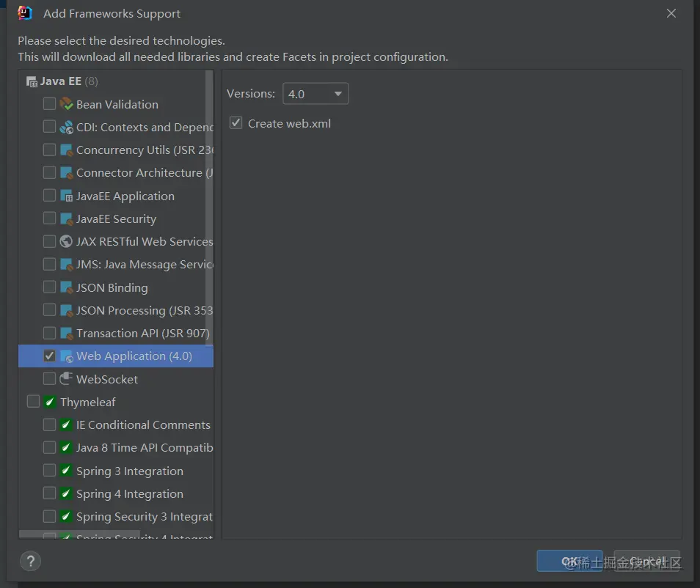The height and width of the screenshot is (588, 700).
Task: Select the JSON Binding row label
Action: (x=112, y=287)
